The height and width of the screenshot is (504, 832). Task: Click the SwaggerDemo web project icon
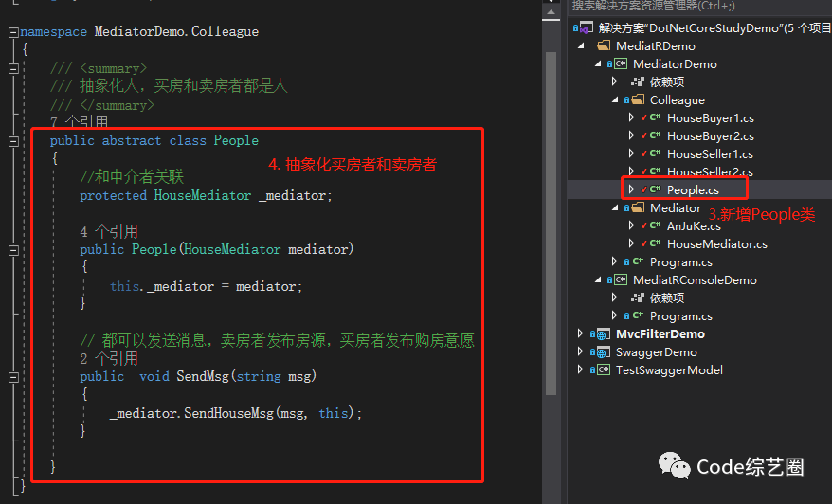604,352
